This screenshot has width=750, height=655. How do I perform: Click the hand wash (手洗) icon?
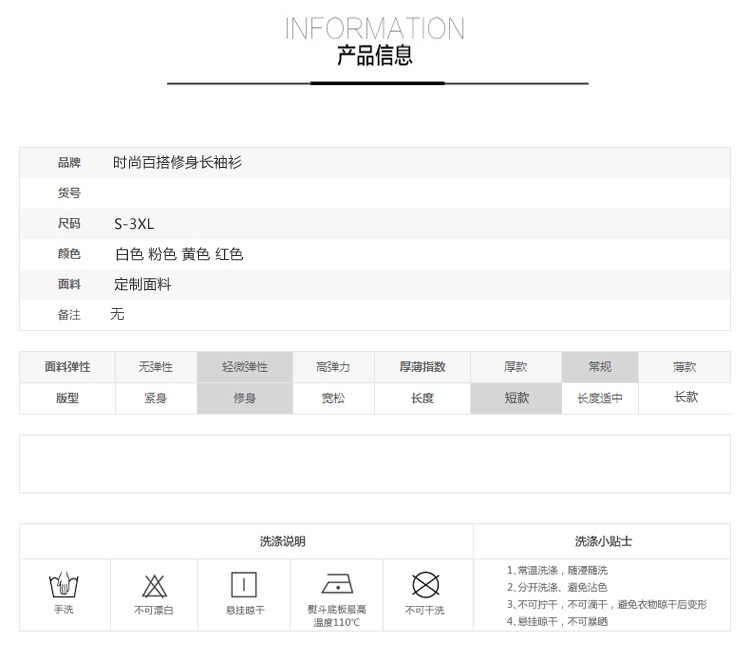click(63, 585)
